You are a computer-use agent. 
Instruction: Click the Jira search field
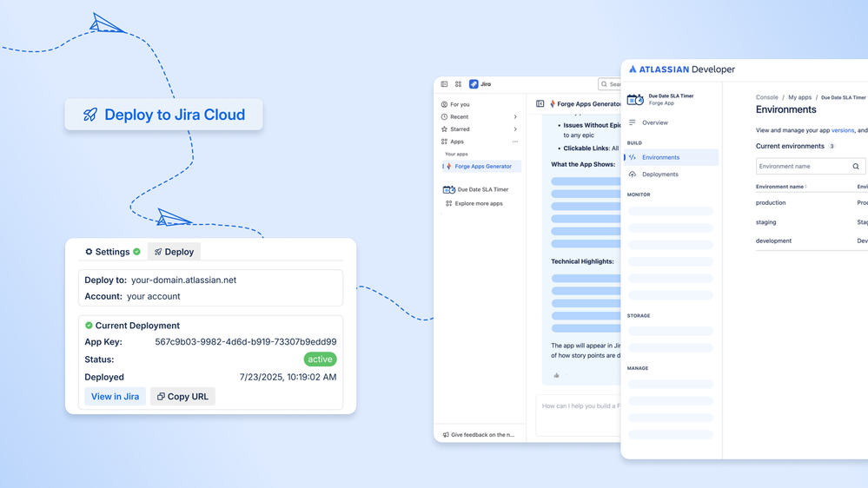tap(609, 84)
